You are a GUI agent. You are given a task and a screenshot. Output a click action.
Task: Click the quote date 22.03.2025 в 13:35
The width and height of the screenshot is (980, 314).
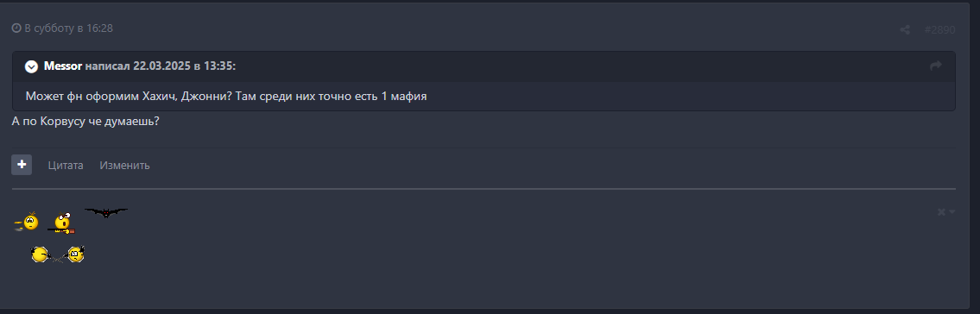click(x=185, y=66)
